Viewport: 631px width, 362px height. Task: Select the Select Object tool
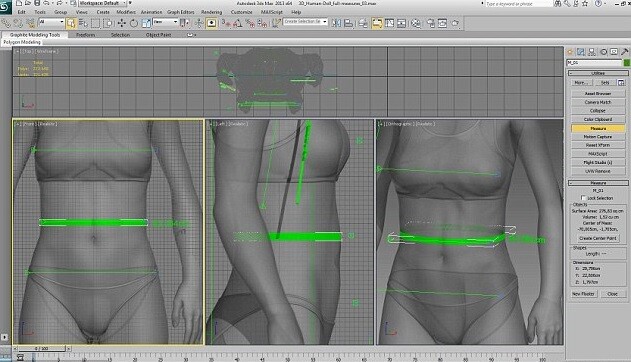71,23
